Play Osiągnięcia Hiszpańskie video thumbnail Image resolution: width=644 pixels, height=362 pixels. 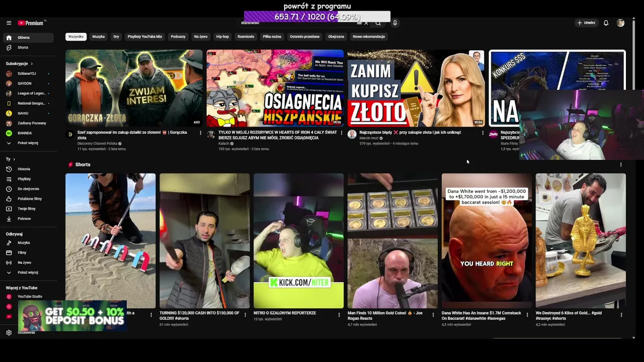[275, 88]
